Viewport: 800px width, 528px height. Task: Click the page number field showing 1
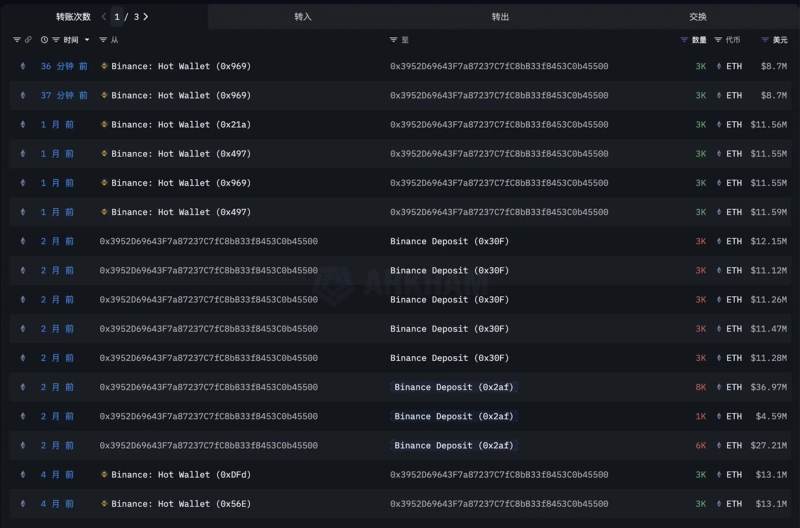point(118,16)
